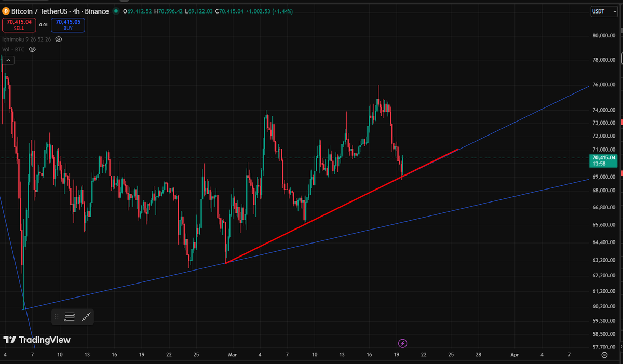
Task: Select the Vol · BTC indicator label
Action: coord(13,49)
